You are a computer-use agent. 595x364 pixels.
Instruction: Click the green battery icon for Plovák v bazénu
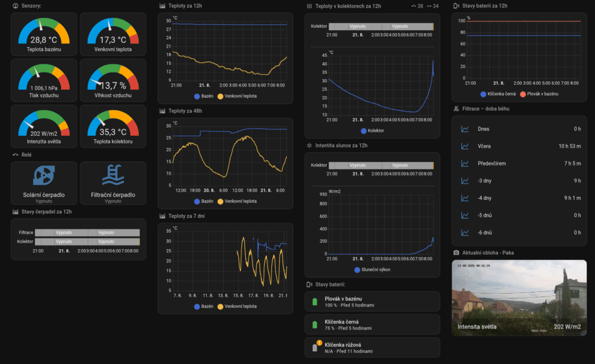(315, 301)
